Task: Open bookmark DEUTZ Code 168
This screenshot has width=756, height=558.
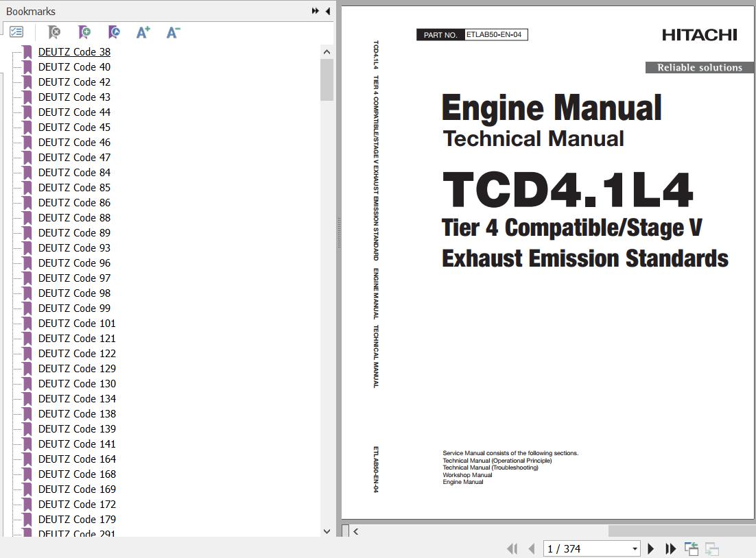Action: [x=77, y=474]
